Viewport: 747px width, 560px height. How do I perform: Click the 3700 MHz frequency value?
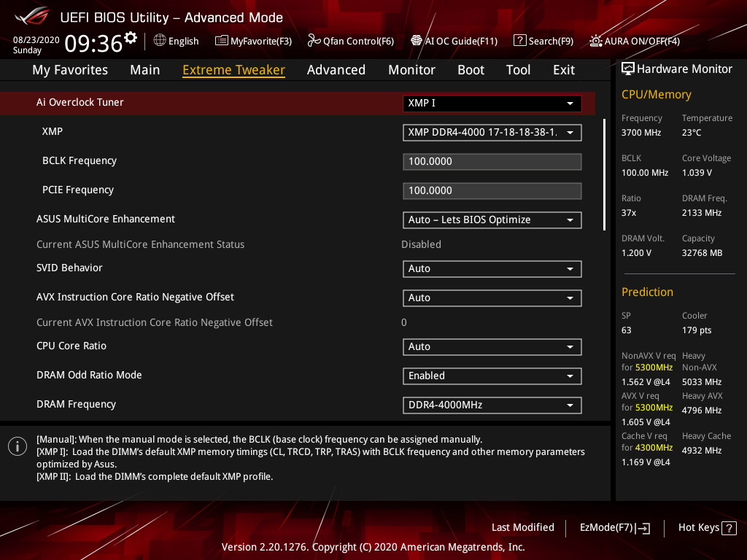click(x=640, y=133)
